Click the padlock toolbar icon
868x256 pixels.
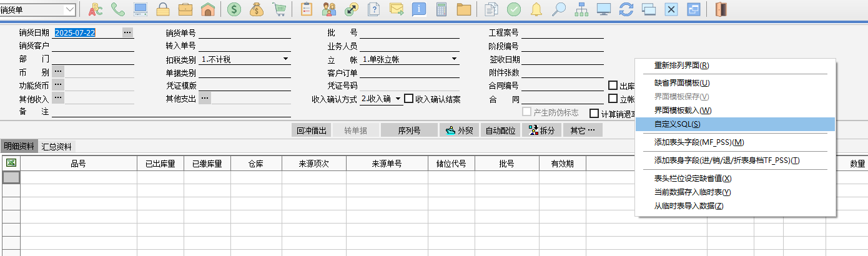162,9
